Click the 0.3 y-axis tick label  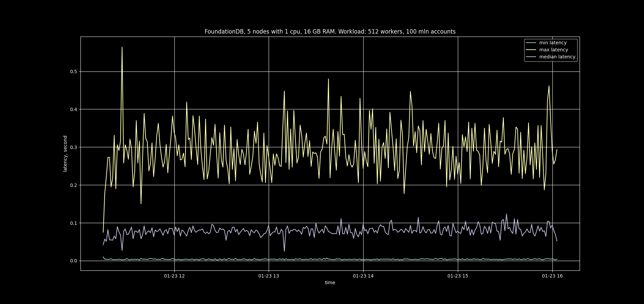click(x=73, y=147)
